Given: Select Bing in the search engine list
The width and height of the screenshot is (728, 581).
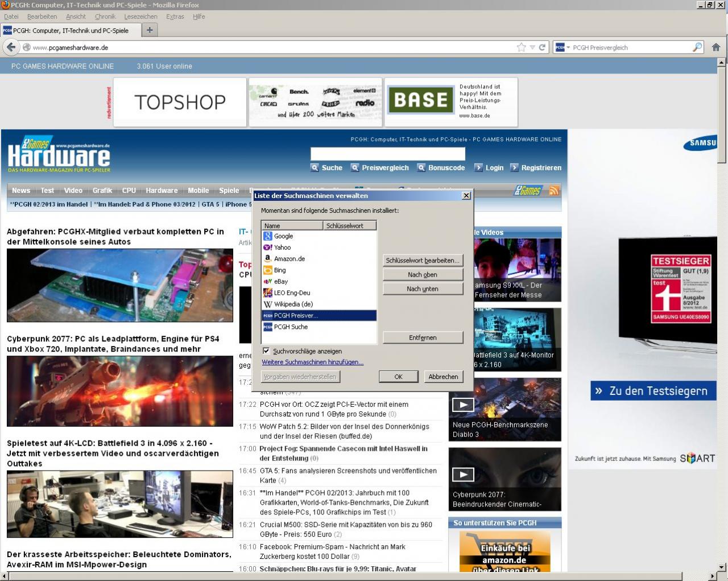Looking at the screenshot, I should (x=319, y=270).
